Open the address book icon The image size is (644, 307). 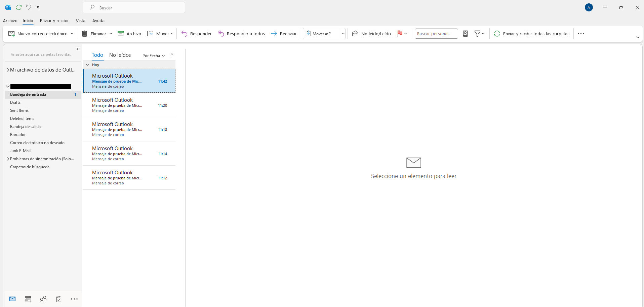pos(466,34)
